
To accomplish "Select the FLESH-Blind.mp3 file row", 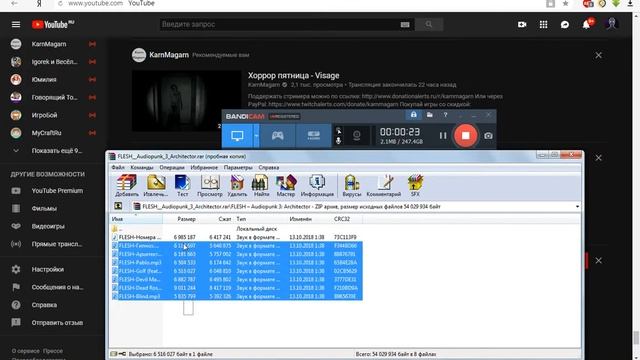I will (236, 296).
